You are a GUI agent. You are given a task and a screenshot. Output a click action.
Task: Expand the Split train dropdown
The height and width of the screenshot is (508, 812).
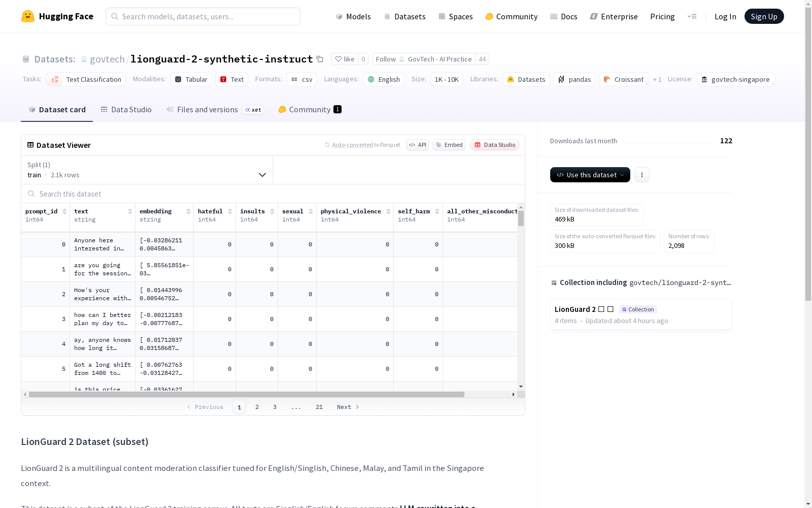pyautogui.click(x=147, y=170)
